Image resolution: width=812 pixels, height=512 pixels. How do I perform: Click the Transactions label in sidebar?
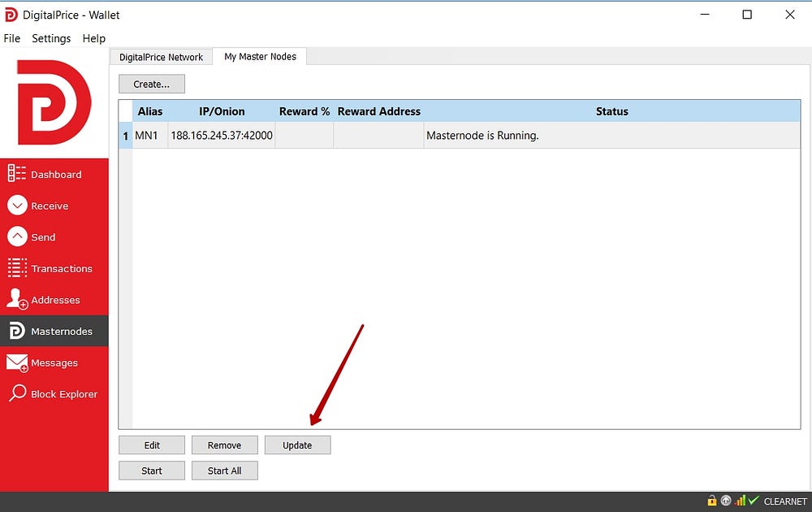coord(62,268)
